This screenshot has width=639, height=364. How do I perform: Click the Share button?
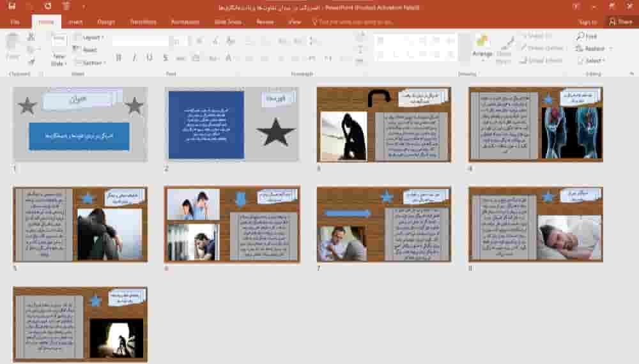click(621, 22)
